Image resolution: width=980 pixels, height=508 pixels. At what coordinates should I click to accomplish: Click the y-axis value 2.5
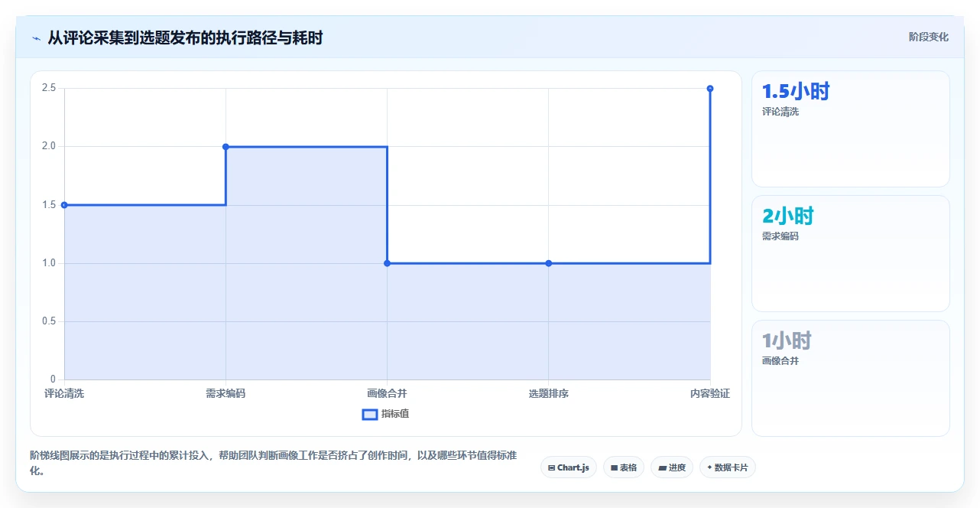tap(49, 88)
